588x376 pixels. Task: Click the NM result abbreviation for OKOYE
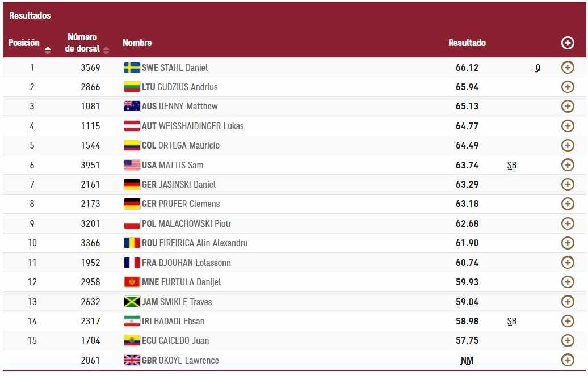tap(467, 360)
